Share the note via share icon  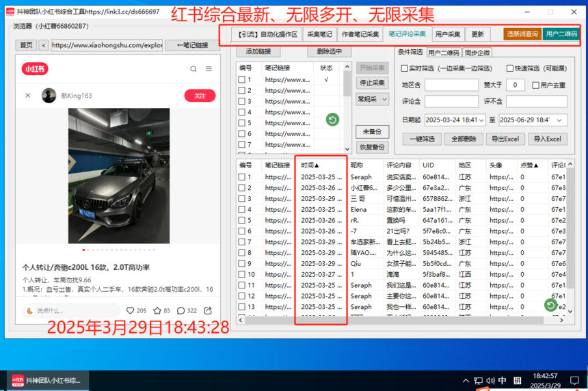pyautogui.click(x=208, y=310)
